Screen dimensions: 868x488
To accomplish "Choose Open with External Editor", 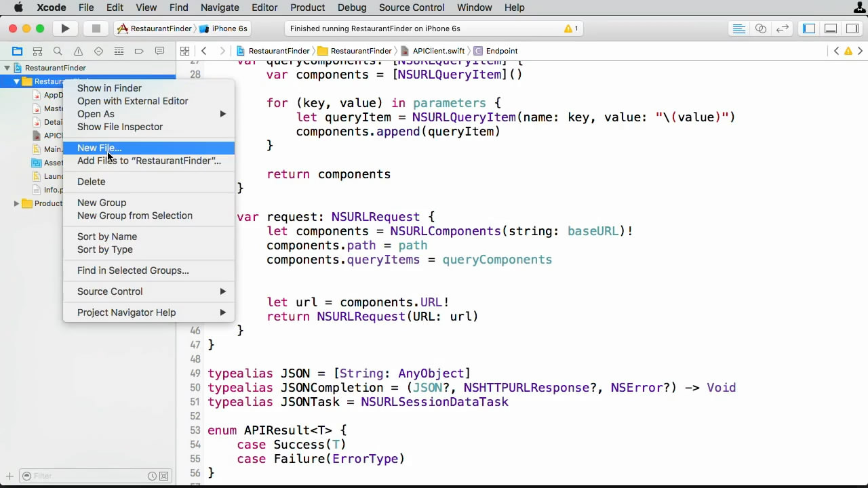I will click(x=149, y=101).
